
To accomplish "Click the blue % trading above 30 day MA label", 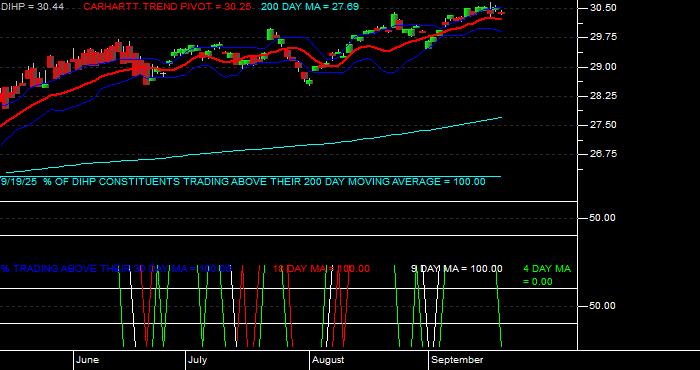I will pyautogui.click(x=116, y=269).
